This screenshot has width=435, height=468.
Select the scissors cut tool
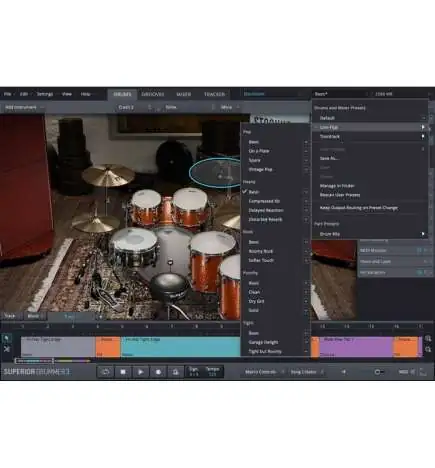click(6, 349)
